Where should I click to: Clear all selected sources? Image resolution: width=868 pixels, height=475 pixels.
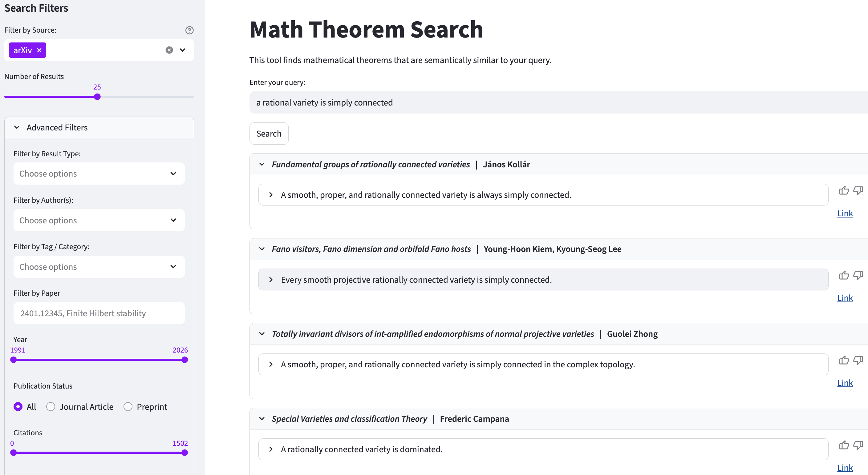169,50
